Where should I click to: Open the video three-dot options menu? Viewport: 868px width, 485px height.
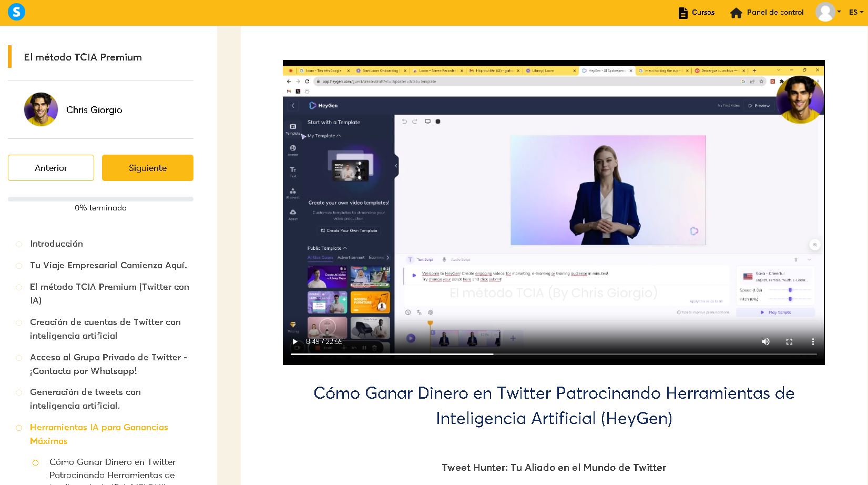pyautogui.click(x=813, y=341)
